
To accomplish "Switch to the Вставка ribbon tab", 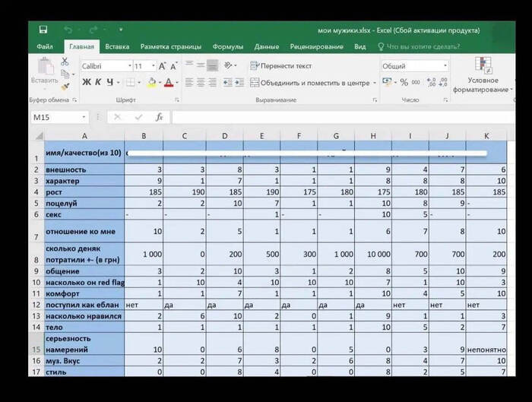I will pos(117,46).
